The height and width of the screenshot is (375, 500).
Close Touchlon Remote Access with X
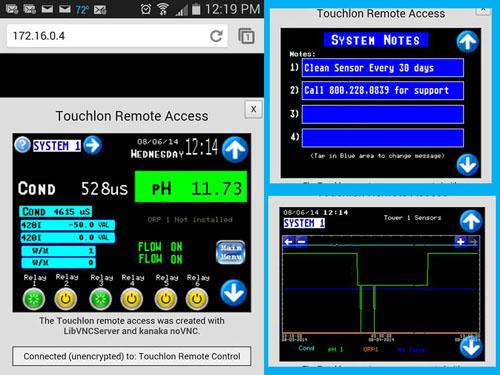pos(254,109)
